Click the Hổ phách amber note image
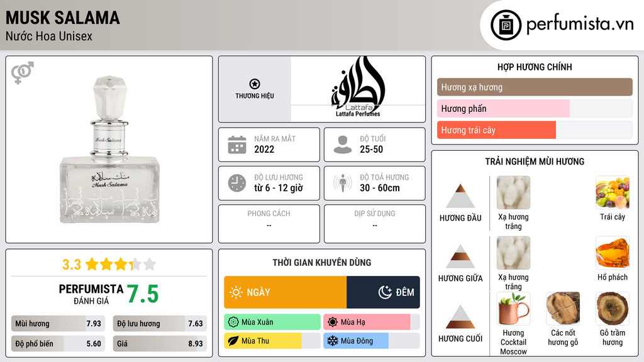 click(x=612, y=253)
